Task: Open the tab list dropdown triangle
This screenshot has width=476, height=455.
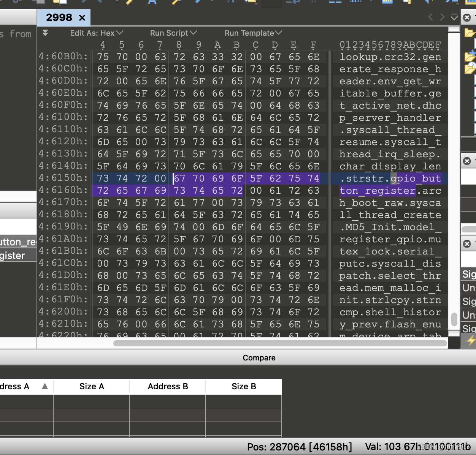Action: pos(454,17)
